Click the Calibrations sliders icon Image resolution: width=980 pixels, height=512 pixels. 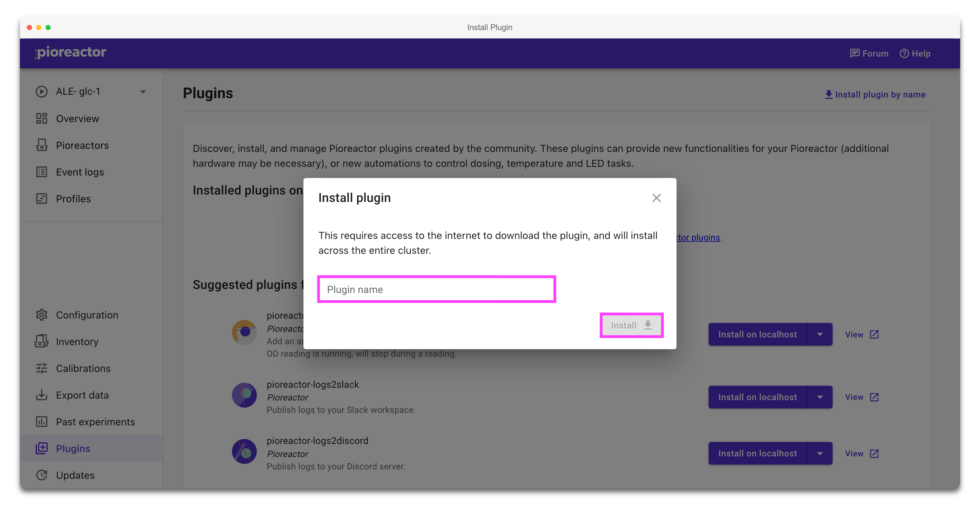pos(41,368)
